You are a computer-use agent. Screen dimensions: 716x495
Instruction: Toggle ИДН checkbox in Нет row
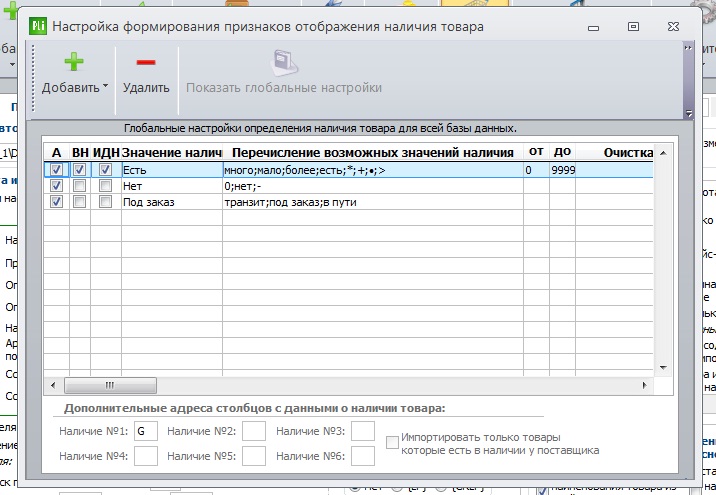105,186
